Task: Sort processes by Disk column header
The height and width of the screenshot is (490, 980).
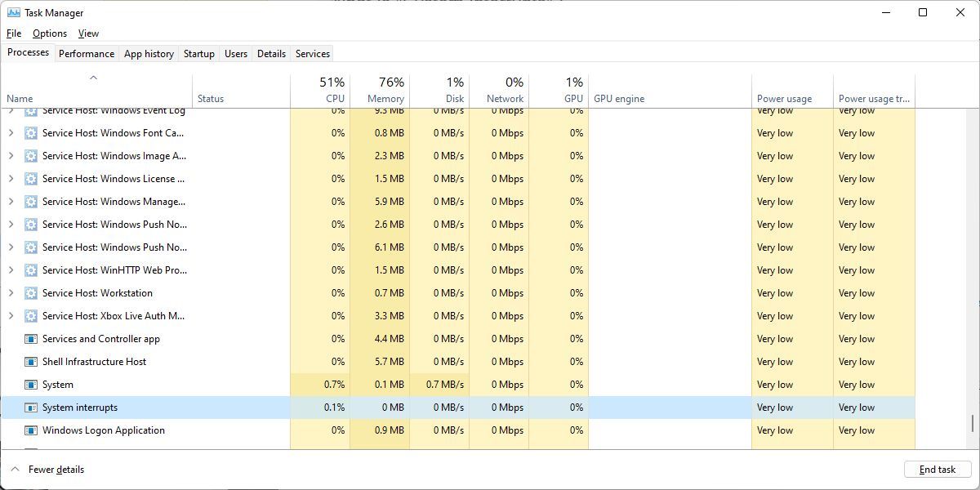Action: click(x=439, y=91)
